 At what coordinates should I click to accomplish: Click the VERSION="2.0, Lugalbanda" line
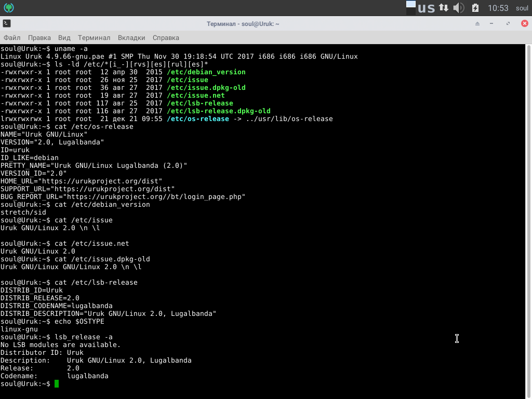pyautogui.click(x=52, y=142)
